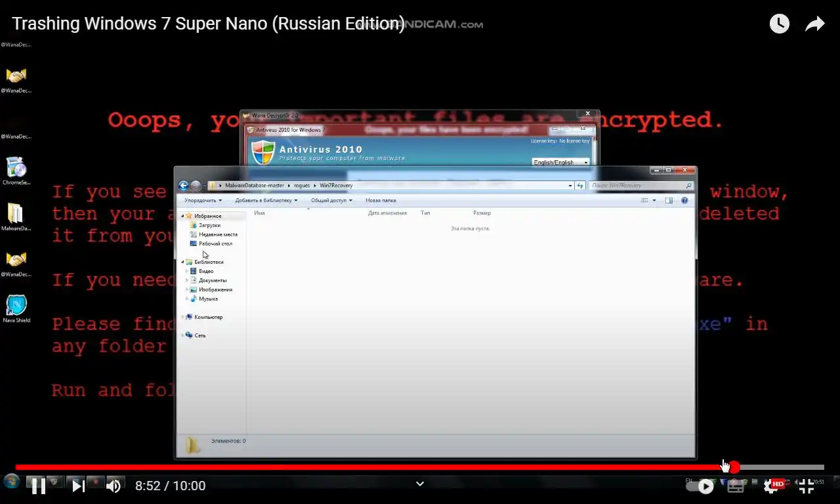Open the view options dropdown arrow

[654, 200]
